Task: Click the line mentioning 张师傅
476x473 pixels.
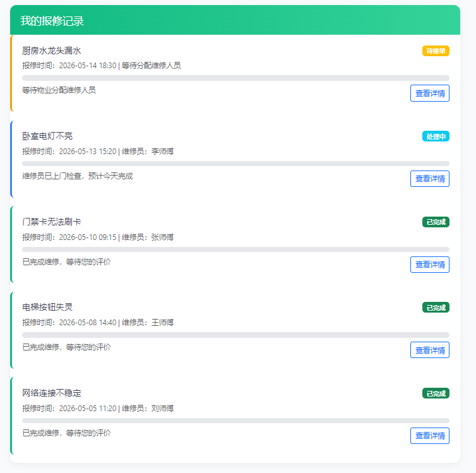Action: [98, 237]
